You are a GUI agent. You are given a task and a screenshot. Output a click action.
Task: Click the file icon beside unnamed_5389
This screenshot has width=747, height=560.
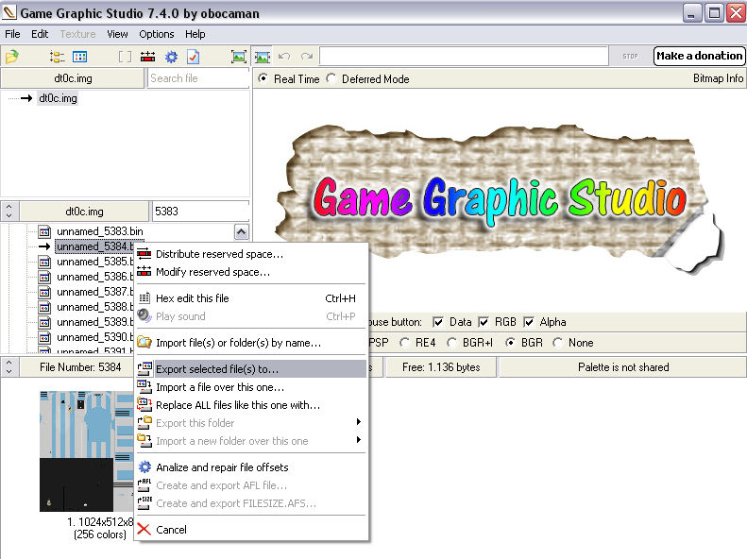pyautogui.click(x=44, y=322)
